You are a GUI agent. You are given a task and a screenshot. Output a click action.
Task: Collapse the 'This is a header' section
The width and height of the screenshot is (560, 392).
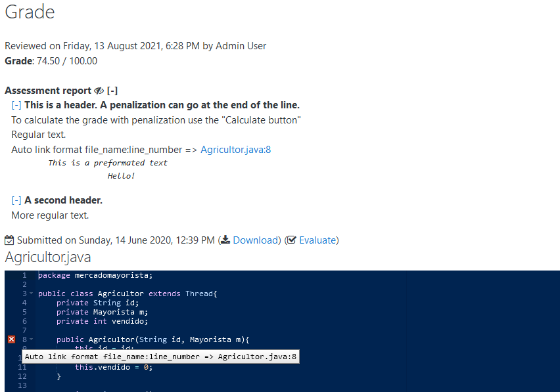coord(16,105)
